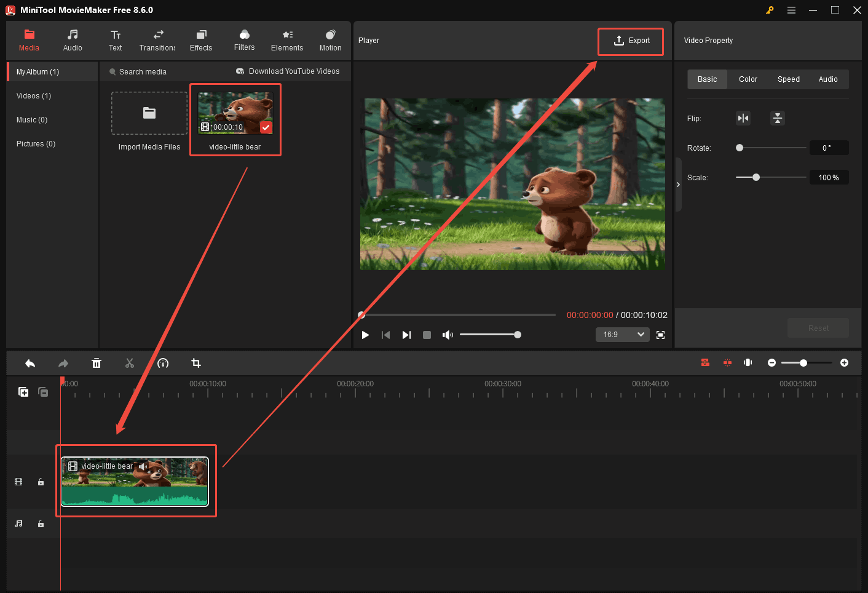The width and height of the screenshot is (868, 593).
Task: Open Download YouTube Videos
Action: click(x=288, y=71)
